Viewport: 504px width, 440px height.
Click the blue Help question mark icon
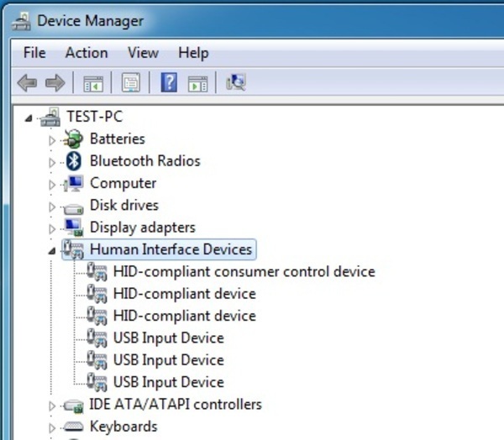[169, 83]
